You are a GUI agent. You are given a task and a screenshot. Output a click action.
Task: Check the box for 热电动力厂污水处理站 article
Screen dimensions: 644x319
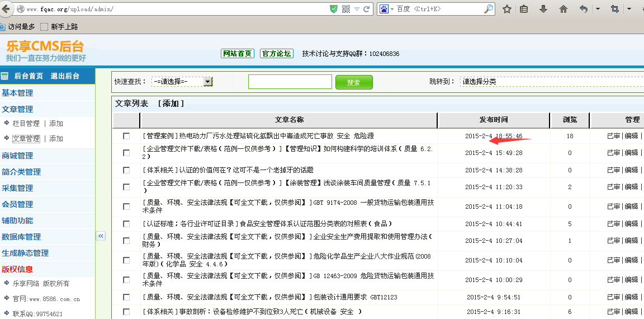point(126,135)
